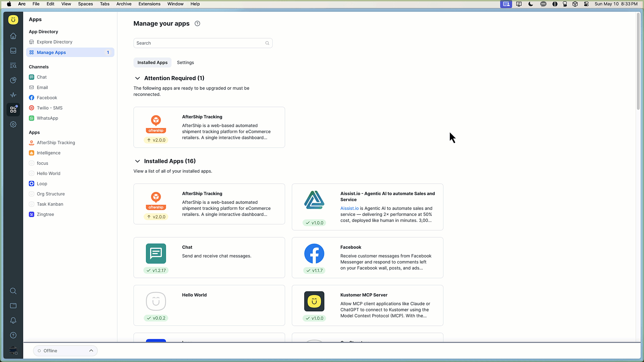Viewport: 644px width, 362px height.
Task: Open the notifications bell icon
Action: pyautogui.click(x=13, y=320)
